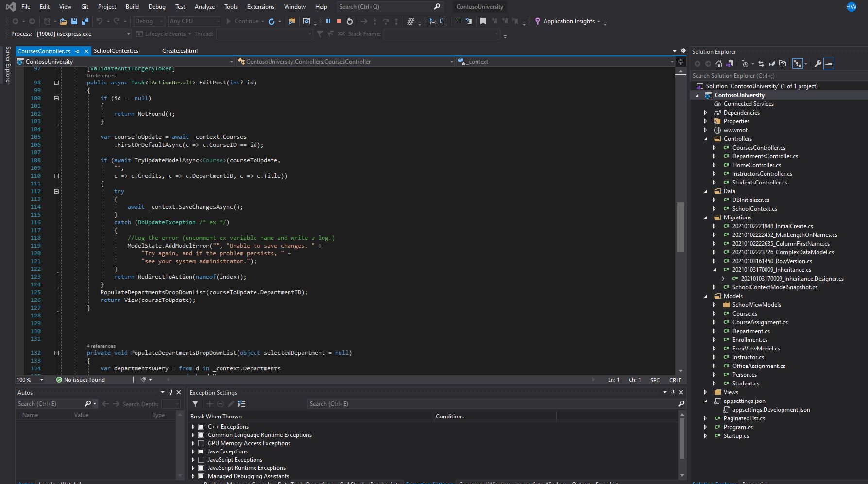The image size is (868, 484).
Task: Switch to the Create.cshtml tab
Action: (180, 51)
